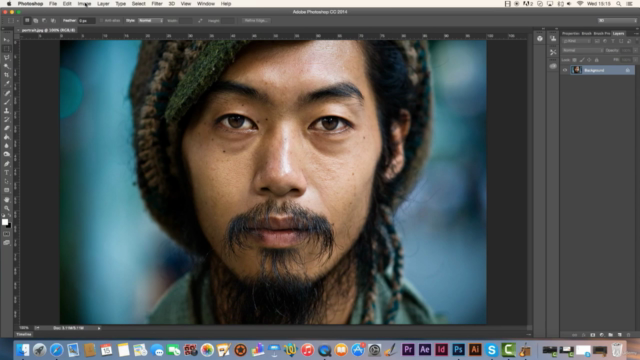Click the Feather input field
640x360 pixels.
(87, 20)
